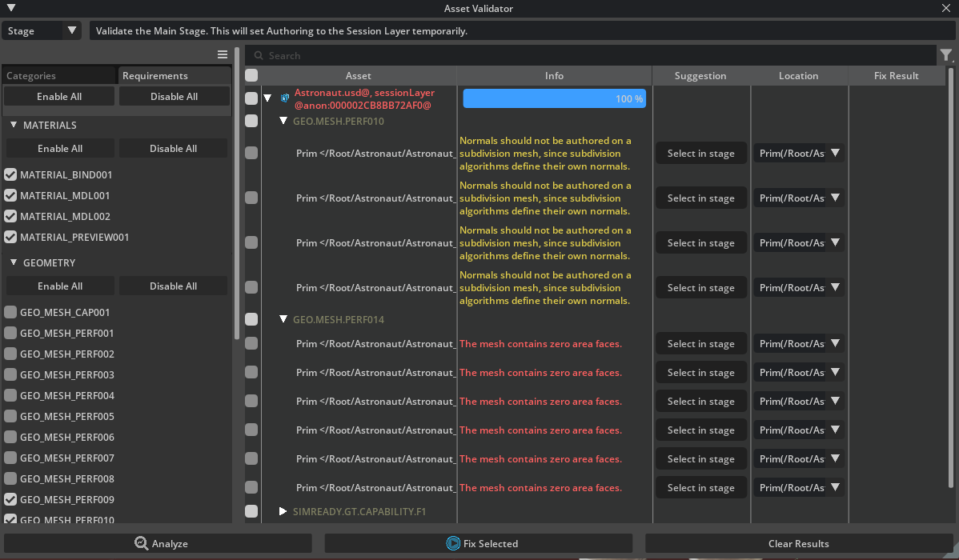
Task: Click the Analyze button
Action: [x=158, y=543]
